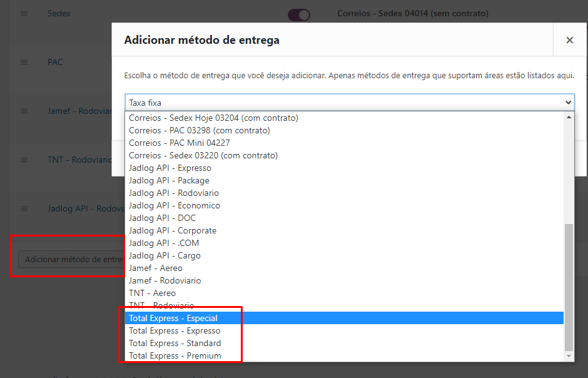The width and height of the screenshot is (588, 378).
Task: Select Total Express - Expresso option
Action: click(x=344, y=330)
